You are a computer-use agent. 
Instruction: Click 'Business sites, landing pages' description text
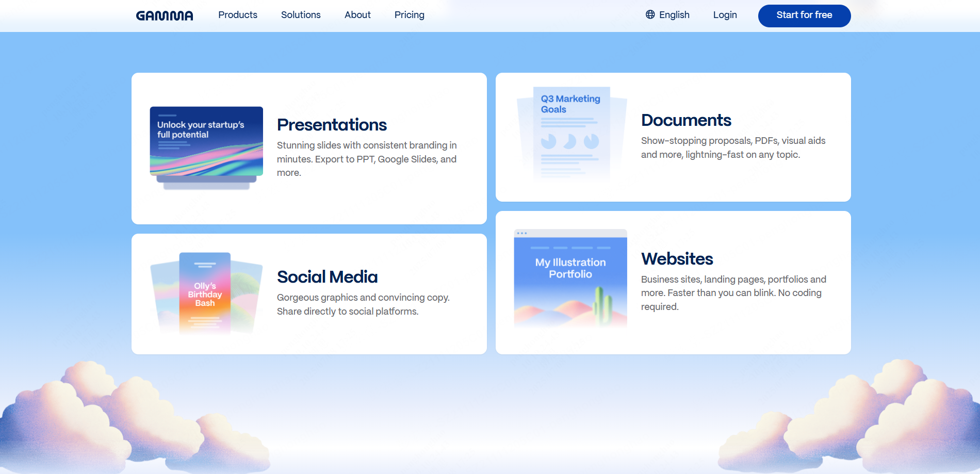[x=733, y=293]
